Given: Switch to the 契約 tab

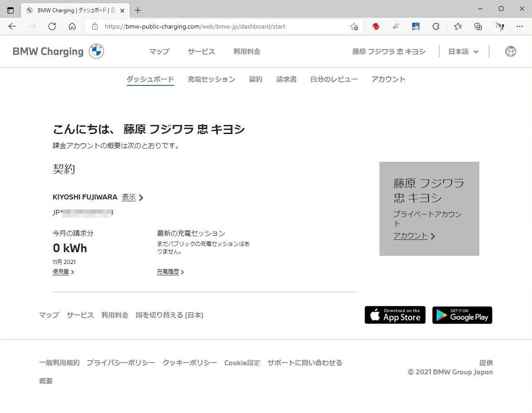Looking at the screenshot, I should tap(256, 80).
